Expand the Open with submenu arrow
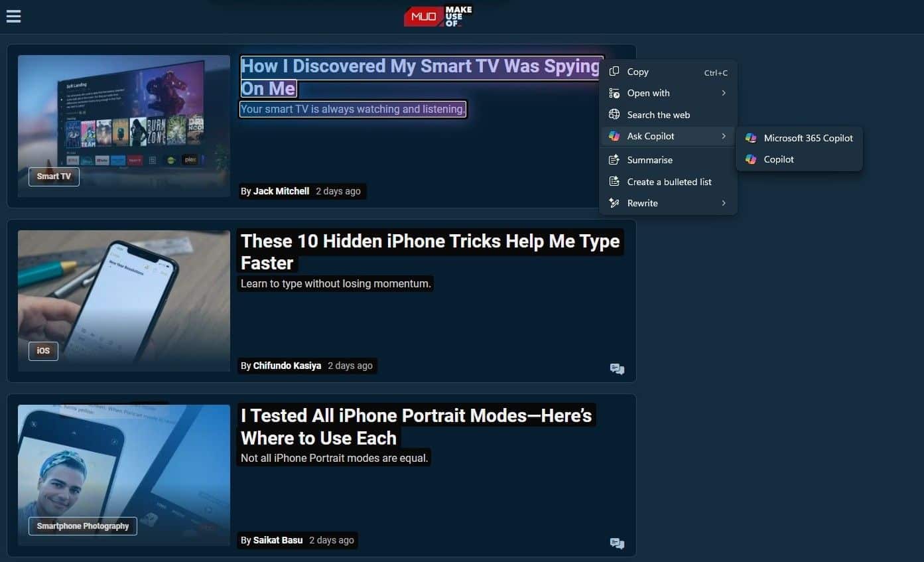 coord(724,93)
